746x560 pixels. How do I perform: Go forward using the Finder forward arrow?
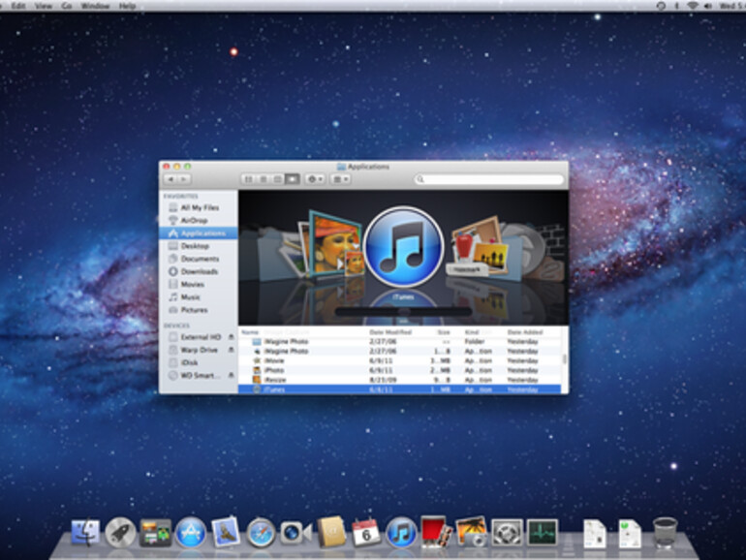(184, 179)
